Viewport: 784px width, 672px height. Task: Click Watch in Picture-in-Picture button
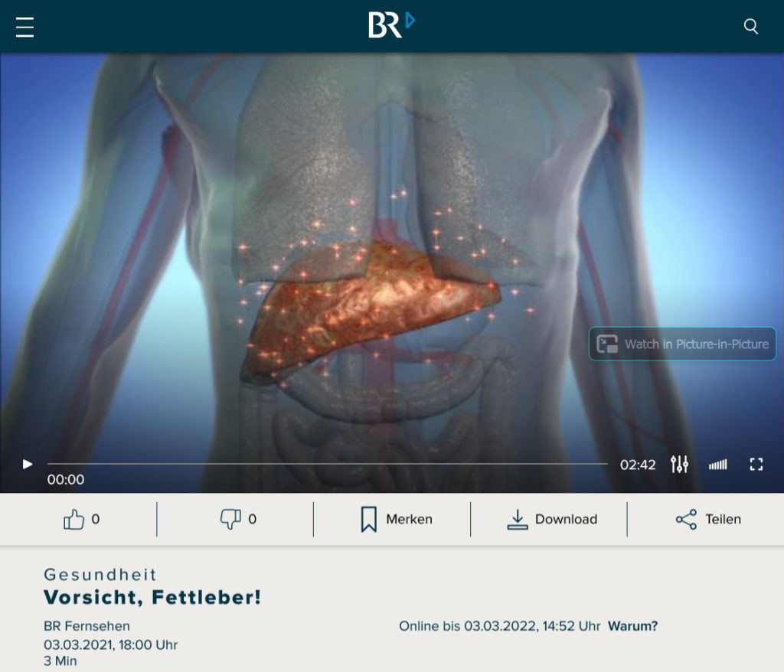pyautogui.click(x=682, y=344)
